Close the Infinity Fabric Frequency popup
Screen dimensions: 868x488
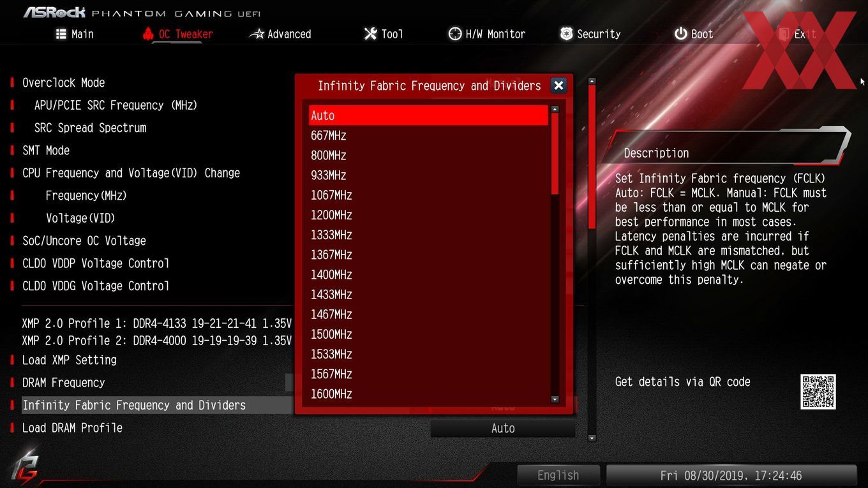tap(558, 85)
